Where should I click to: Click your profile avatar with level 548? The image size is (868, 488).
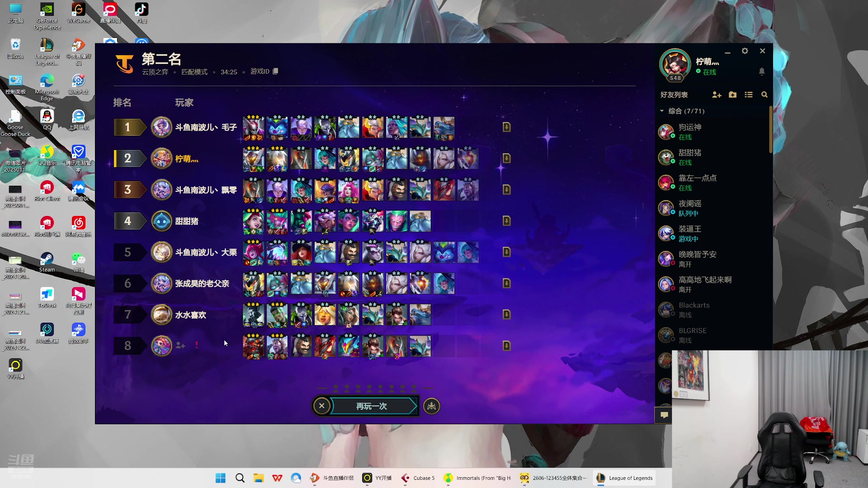[x=675, y=65]
